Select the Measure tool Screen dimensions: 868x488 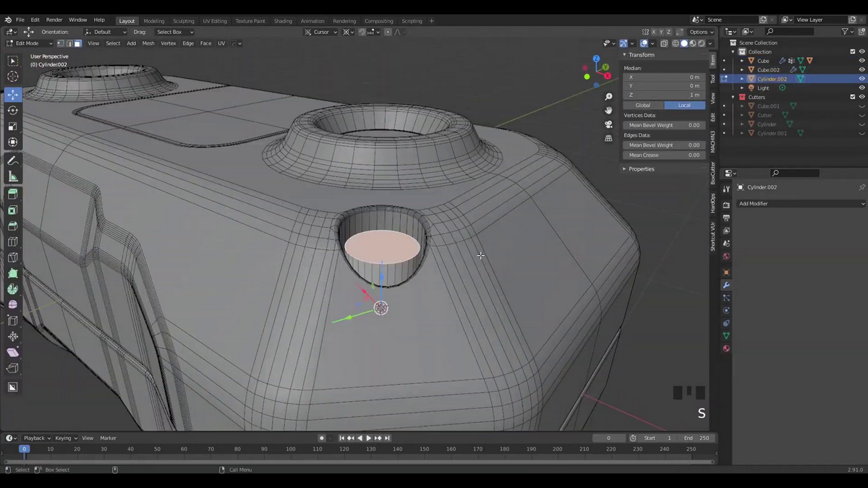pyautogui.click(x=12, y=176)
